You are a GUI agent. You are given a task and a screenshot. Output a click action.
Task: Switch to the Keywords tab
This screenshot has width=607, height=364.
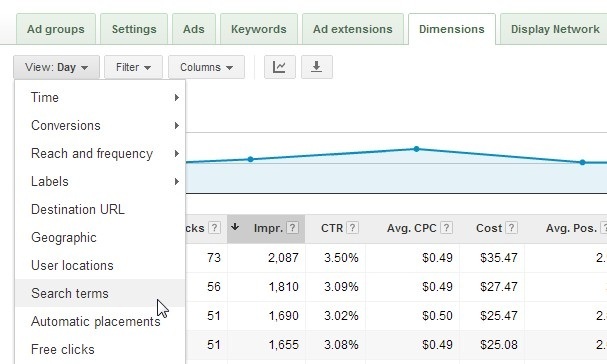pos(259,29)
